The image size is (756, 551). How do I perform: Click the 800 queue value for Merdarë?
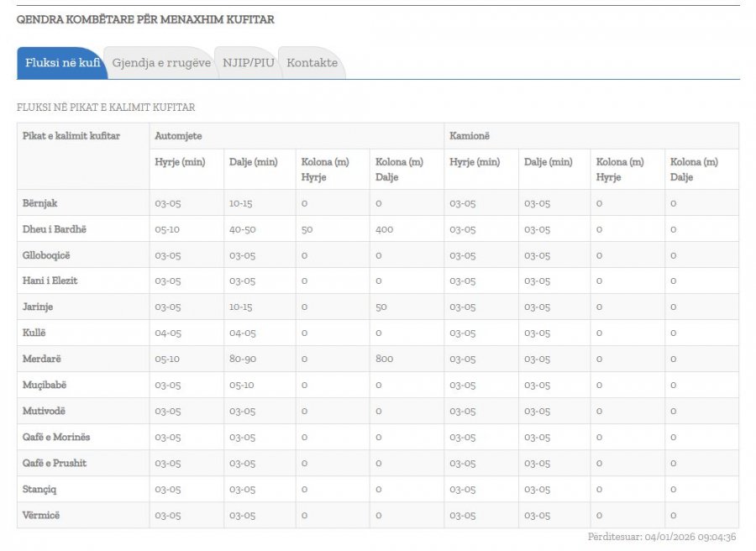click(384, 359)
